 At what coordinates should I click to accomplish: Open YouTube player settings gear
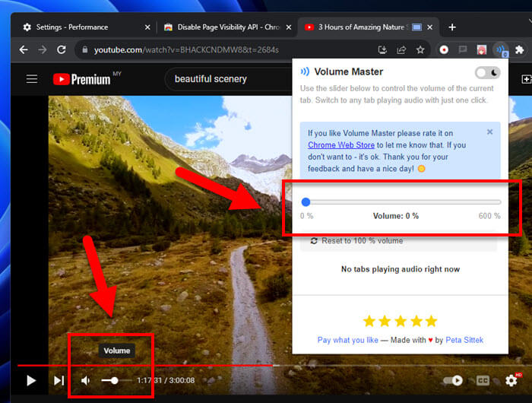tap(511, 381)
